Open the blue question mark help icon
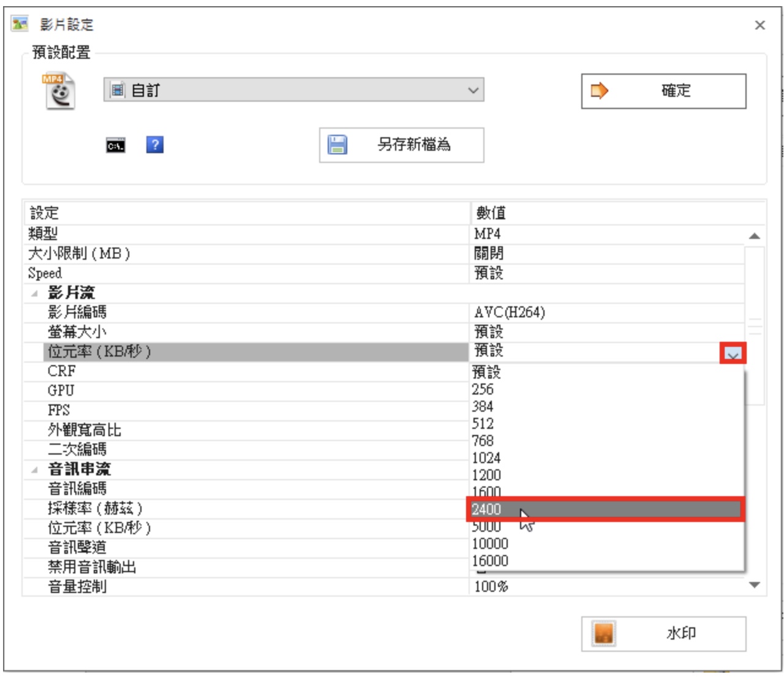This screenshot has width=784, height=680. 155,145
